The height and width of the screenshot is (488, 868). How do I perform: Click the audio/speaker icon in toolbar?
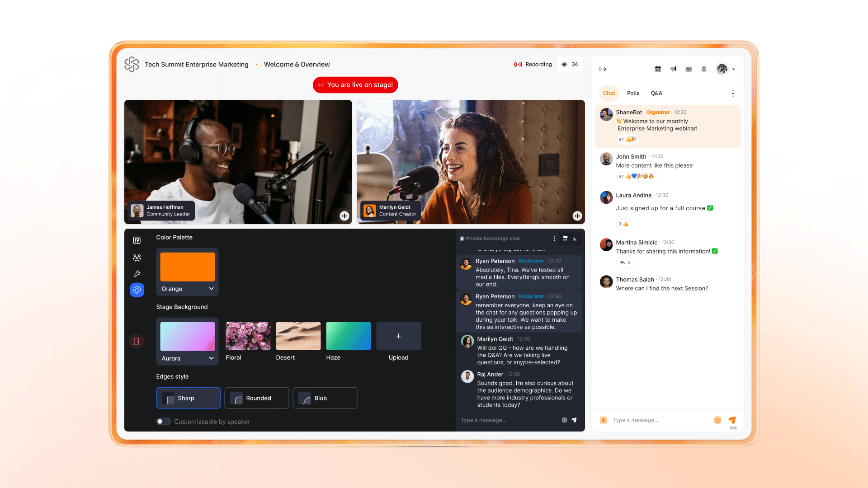(x=673, y=69)
